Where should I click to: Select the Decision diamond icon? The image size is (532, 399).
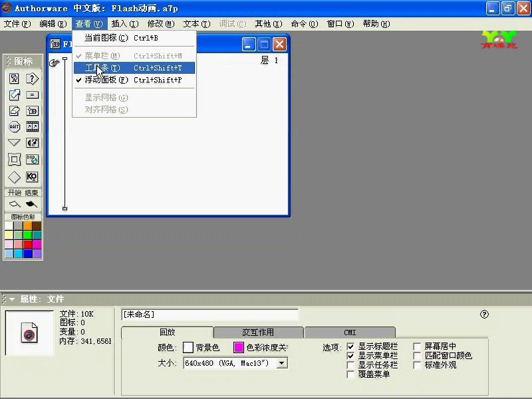click(x=14, y=177)
